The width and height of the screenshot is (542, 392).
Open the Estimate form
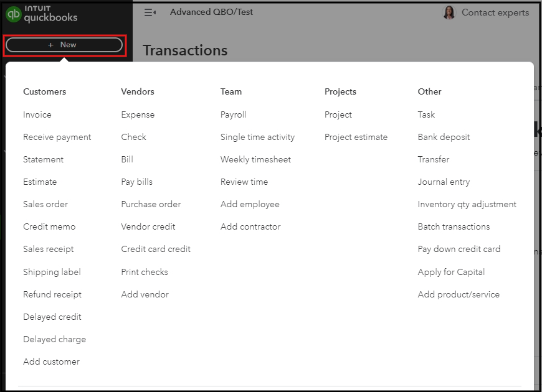coord(40,182)
